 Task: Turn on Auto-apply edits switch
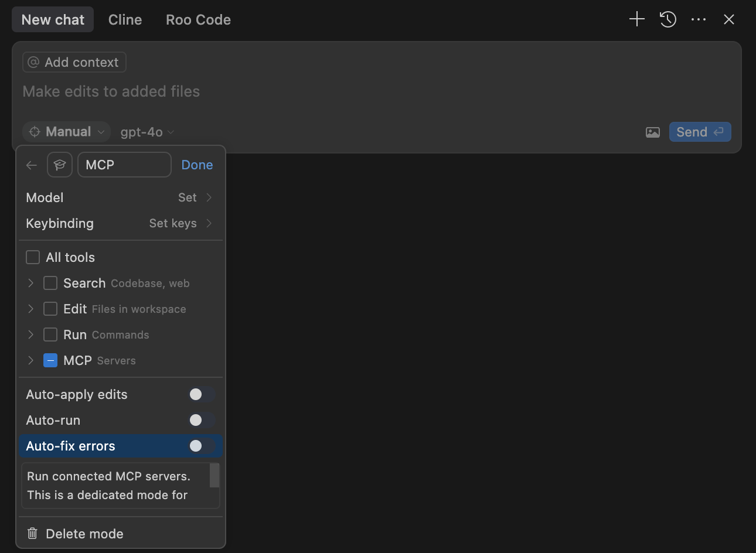pos(201,394)
